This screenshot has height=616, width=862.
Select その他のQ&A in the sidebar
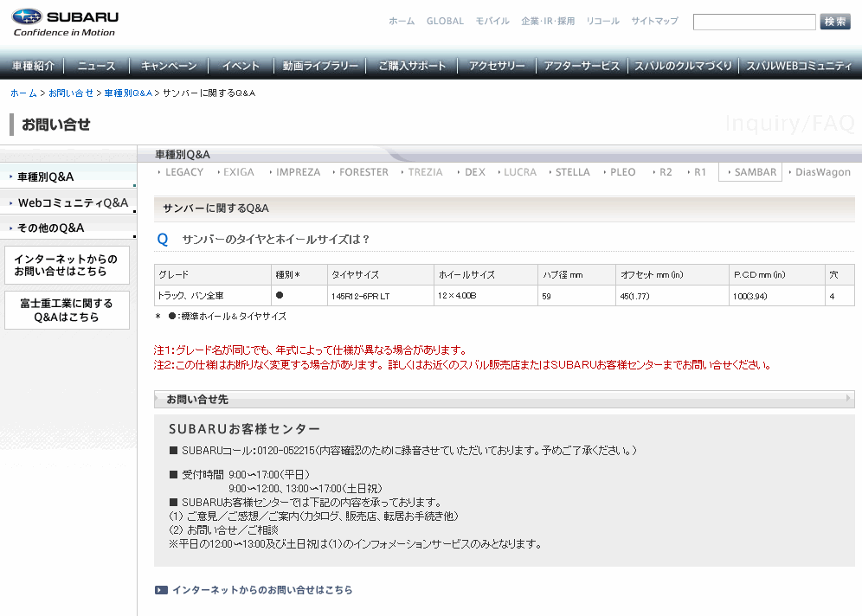[x=68, y=228]
